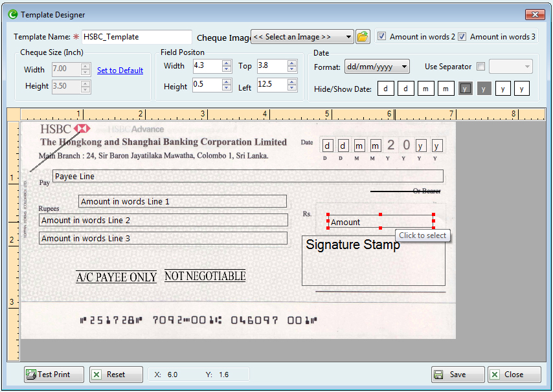Decrease Field Position Top spinner down arrow

coord(291,69)
